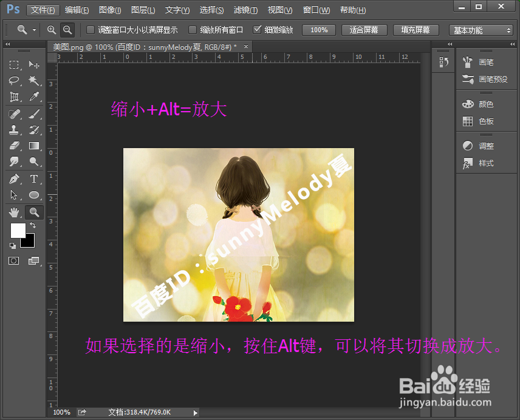Open the 帮助(H) menu
The width and height of the screenshot is (520, 420).
pyautogui.click(x=352, y=10)
